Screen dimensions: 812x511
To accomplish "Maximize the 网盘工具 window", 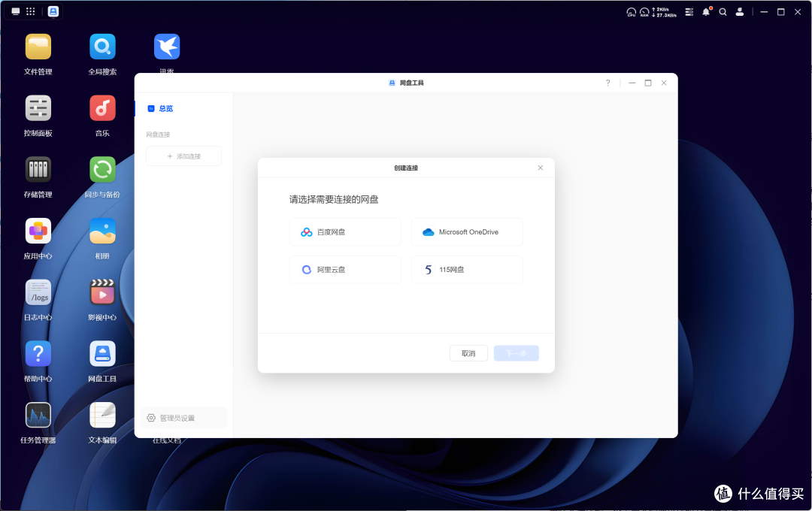I will [x=648, y=83].
